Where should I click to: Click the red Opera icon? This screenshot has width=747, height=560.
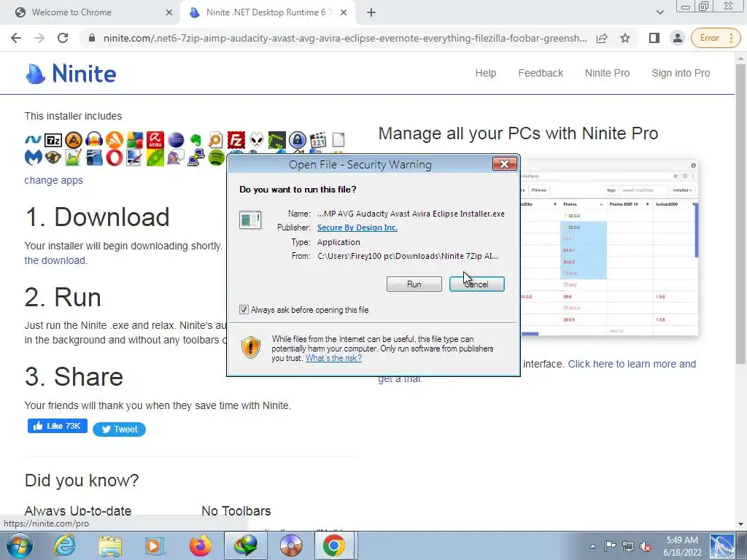(x=115, y=157)
